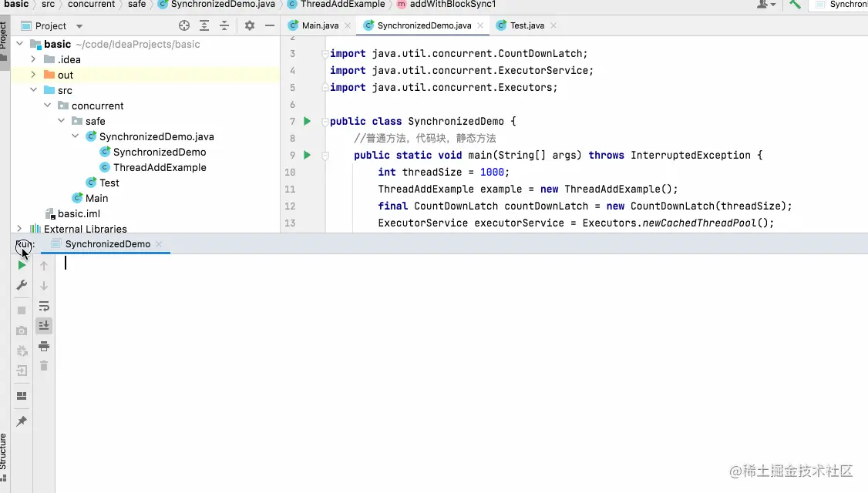Expand the .idea folder

33,59
